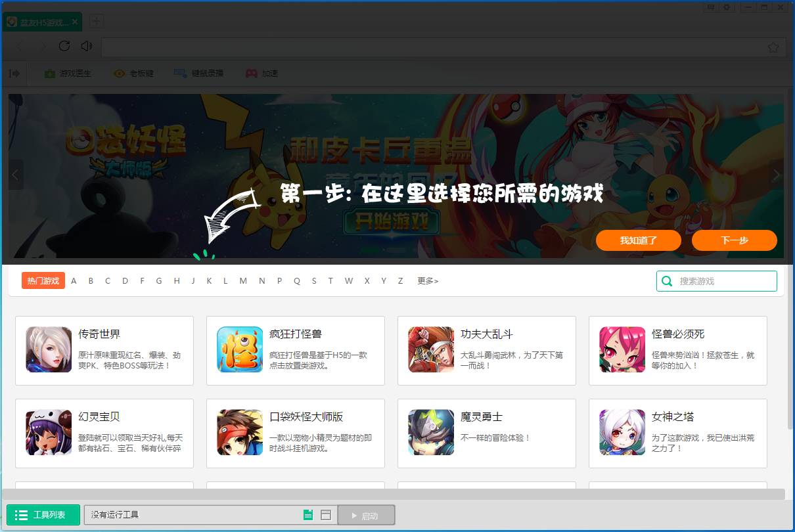Screen dimensions: 795x532
Task: Collapse the left sidebar with the arrow toggle
Action: pos(14,73)
